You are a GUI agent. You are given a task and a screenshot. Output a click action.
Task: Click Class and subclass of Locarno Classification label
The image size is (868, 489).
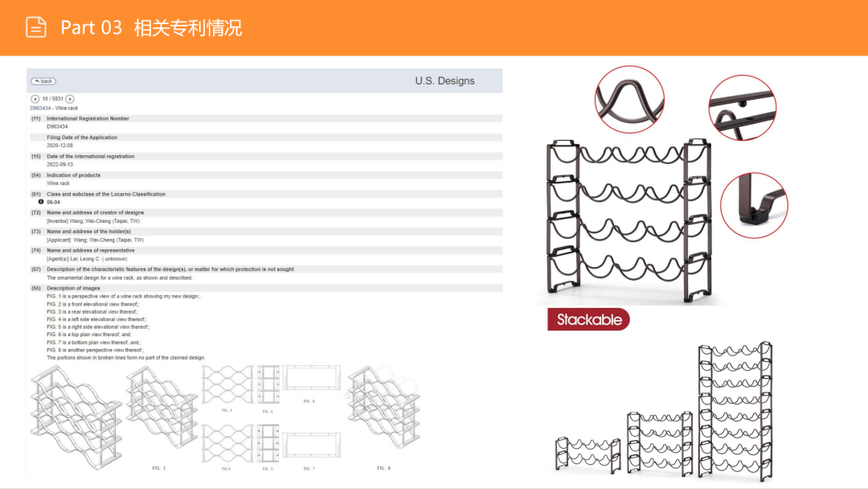point(106,195)
